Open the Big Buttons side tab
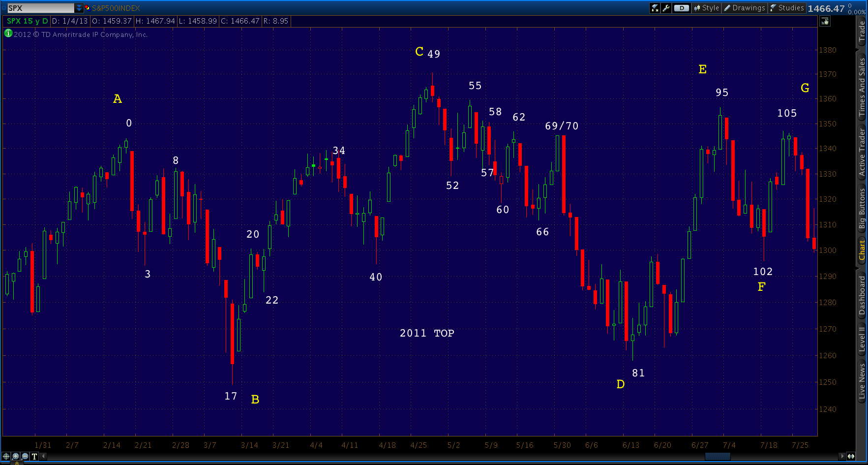Image resolution: width=868 pixels, height=465 pixels. point(862,209)
